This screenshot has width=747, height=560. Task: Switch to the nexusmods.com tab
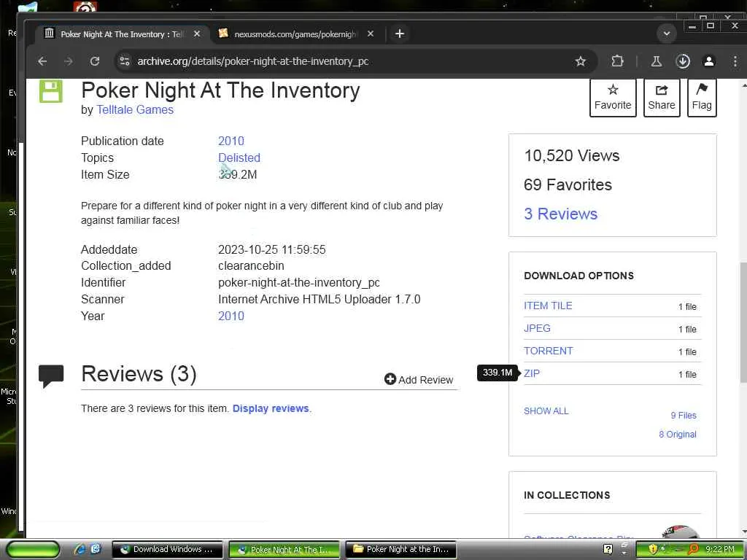pos(295,34)
